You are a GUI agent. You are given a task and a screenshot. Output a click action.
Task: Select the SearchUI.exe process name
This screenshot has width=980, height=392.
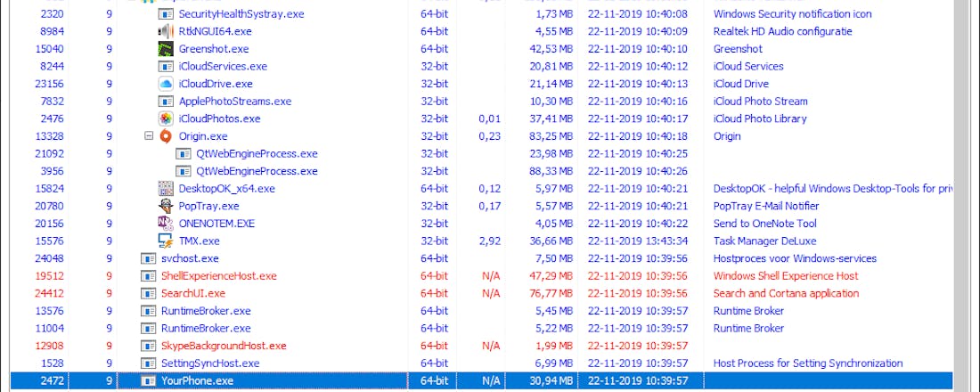coord(193,293)
